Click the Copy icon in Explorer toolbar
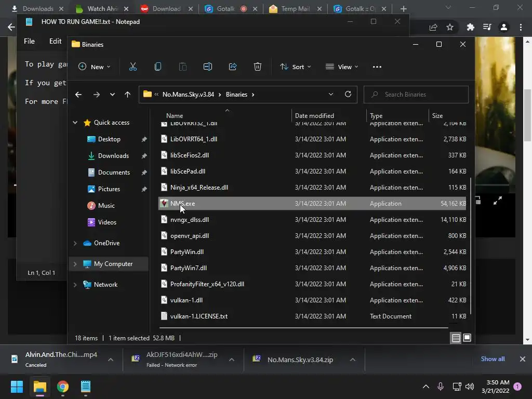This screenshot has height=399, width=532. [158, 67]
